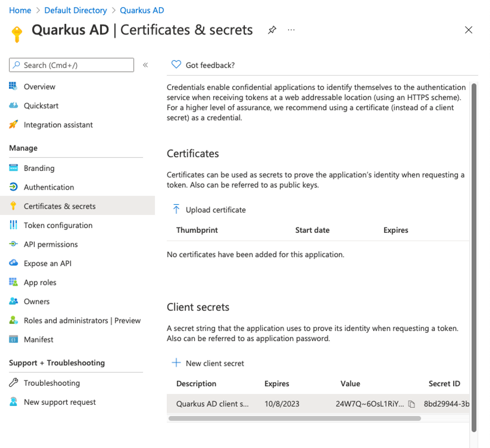Image resolution: width=490 pixels, height=448 pixels.
Task: Open the Owners page
Action: click(x=36, y=301)
